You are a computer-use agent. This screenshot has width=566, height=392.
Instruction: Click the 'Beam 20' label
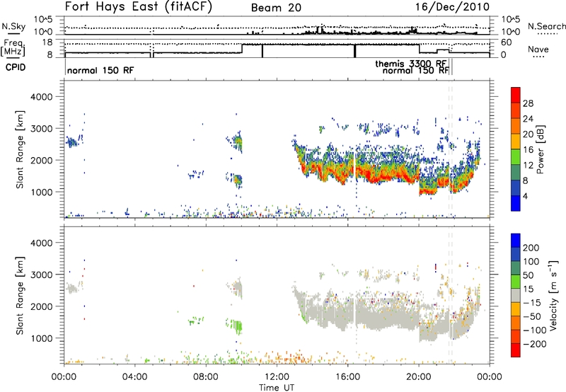(276, 8)
